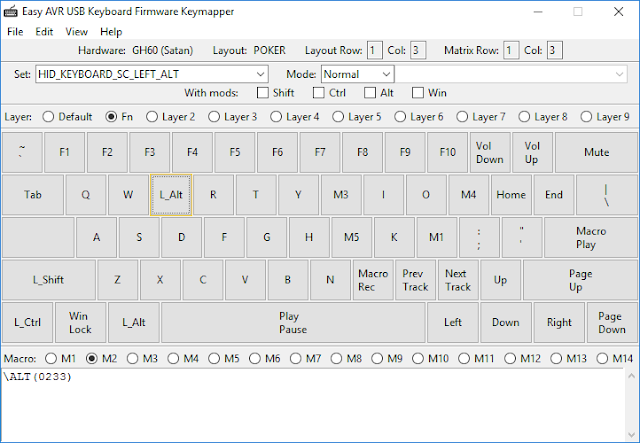Click into the macro text area
This screenshot has height=443, width=640.
(313, 404)
